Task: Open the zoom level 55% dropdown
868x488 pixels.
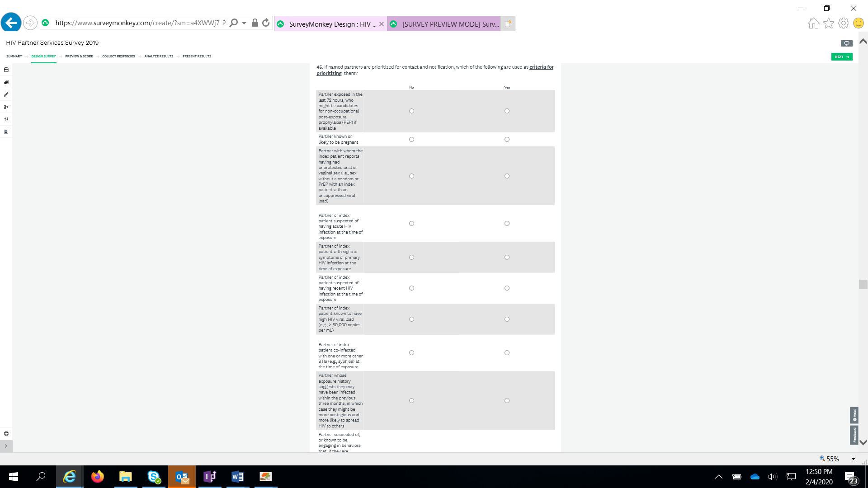Action: pos(853,459)
